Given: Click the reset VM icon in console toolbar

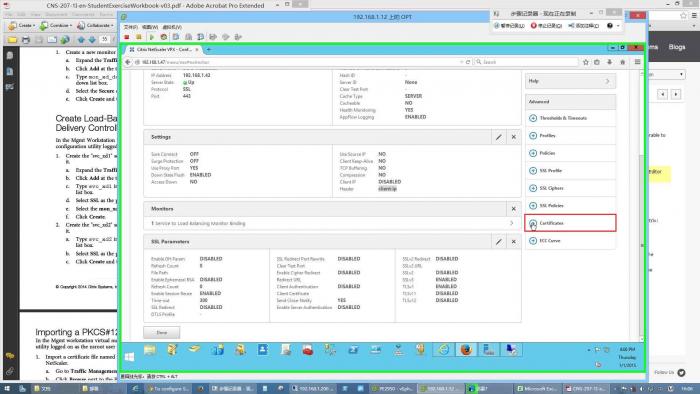Looking at the screenshot, I should click(164, 37).
